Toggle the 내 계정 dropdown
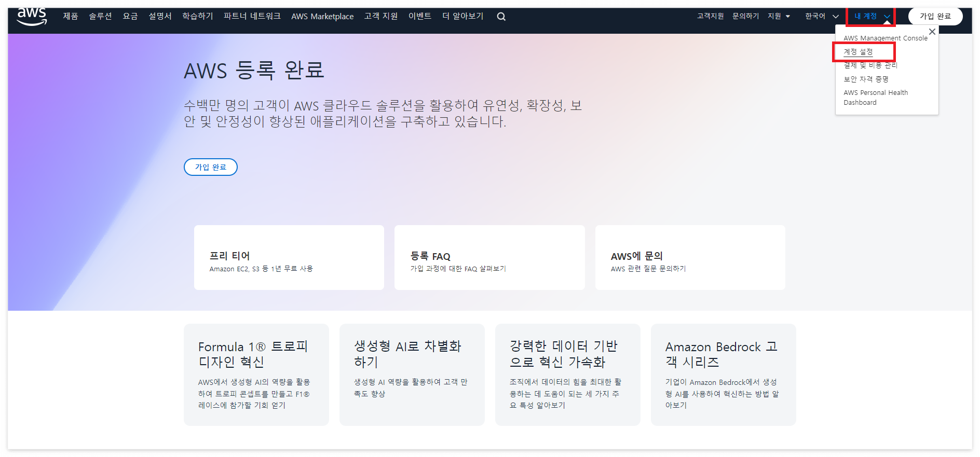The image size is (980, 457). click(872, 17)
